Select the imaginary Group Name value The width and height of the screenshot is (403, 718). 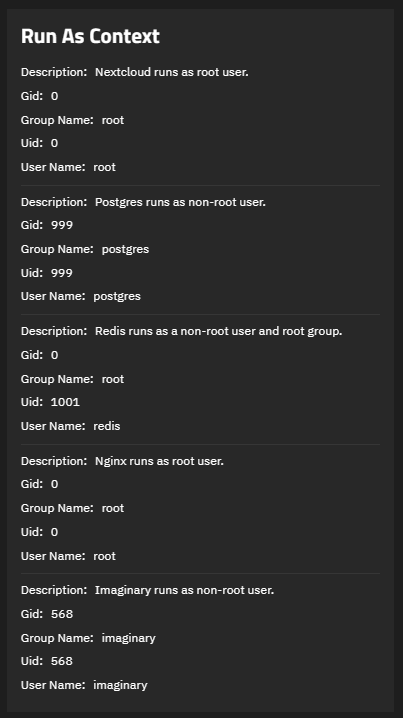point(129,638)
